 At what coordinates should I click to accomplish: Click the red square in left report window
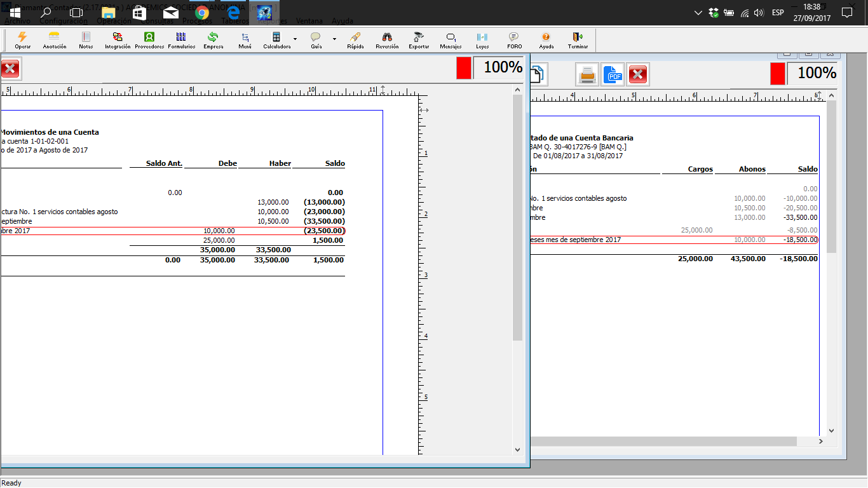click(464, 68)
